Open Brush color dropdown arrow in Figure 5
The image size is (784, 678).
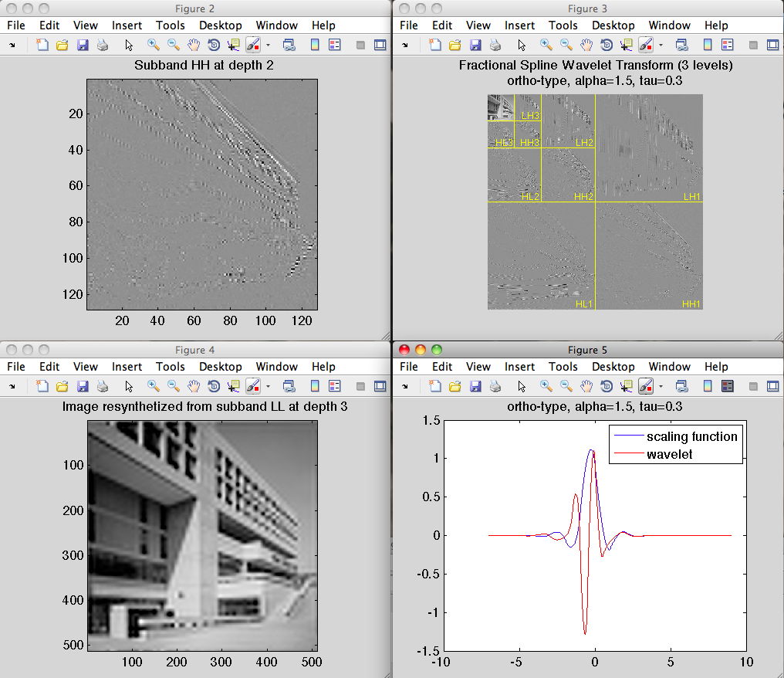click(661, 386)
